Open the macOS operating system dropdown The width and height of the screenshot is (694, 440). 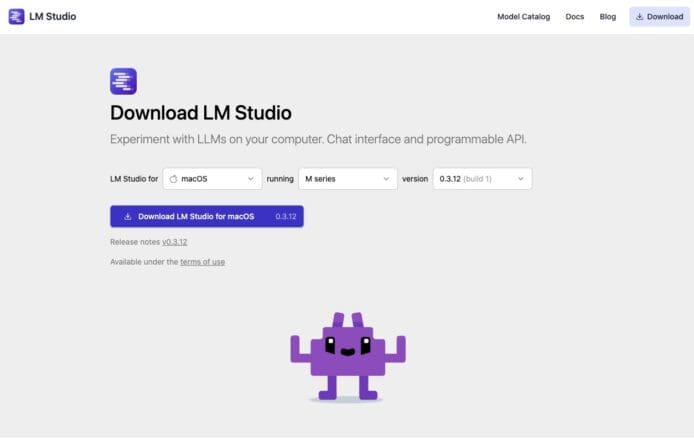[212, 179]
